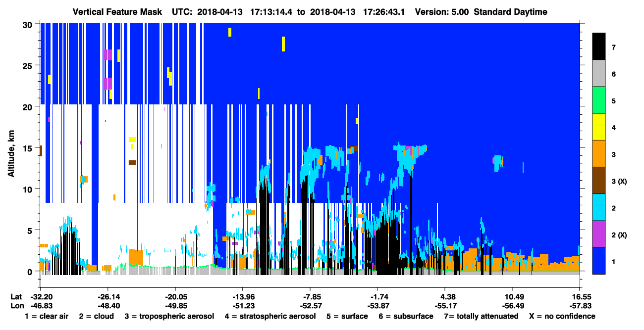Viewport: 644px width, 330px height.
Task: Click the colorbar label "7"
Action: tap(614, 47)
